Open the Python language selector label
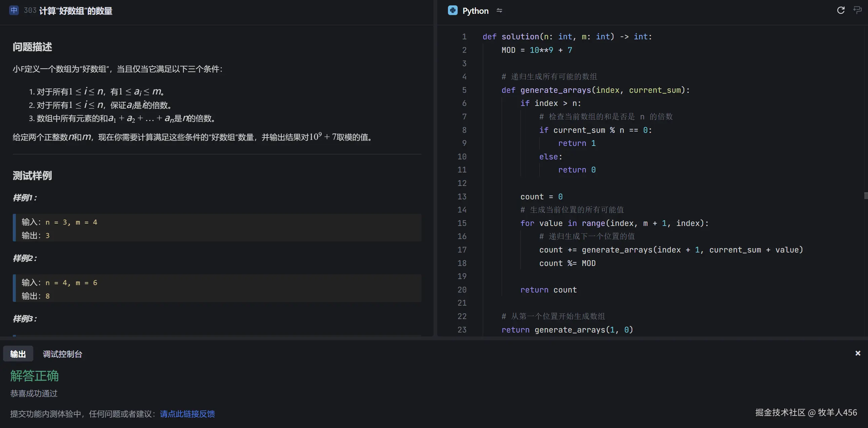 tap(475, 11)
